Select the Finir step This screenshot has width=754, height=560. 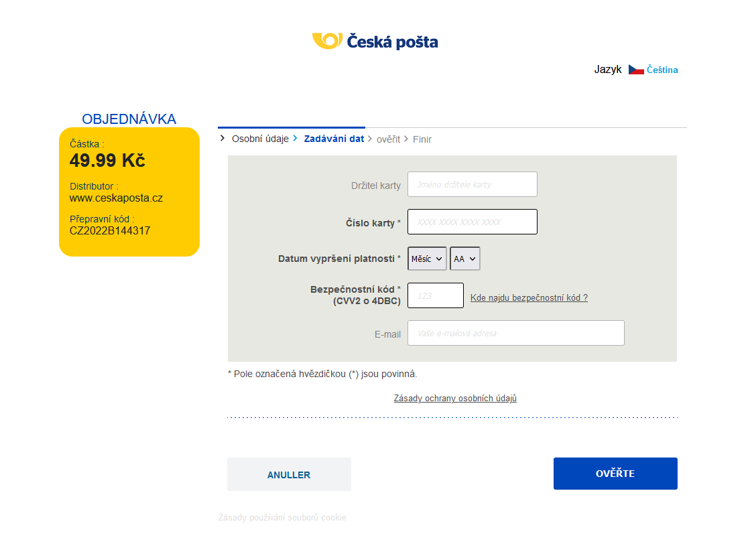[x=422, y=139]
